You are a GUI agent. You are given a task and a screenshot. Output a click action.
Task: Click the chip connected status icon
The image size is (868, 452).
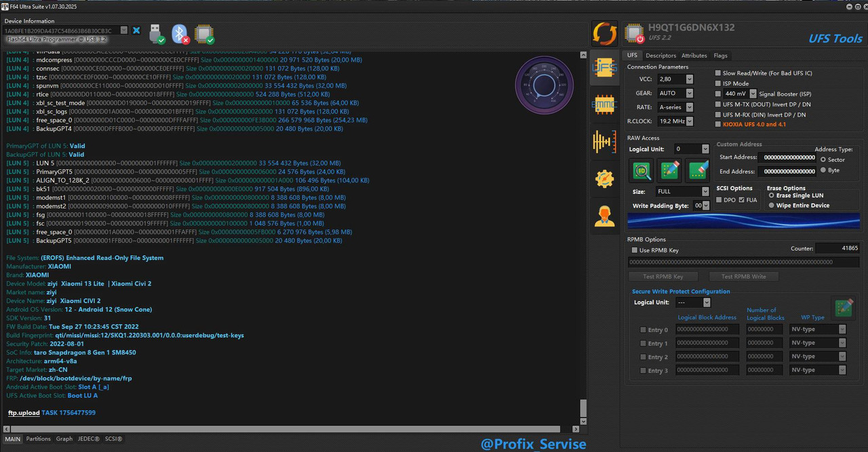(x=205, y=33)
